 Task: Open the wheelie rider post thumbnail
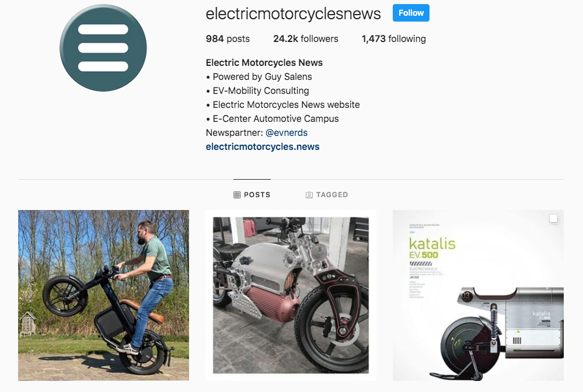pos(103,295)
